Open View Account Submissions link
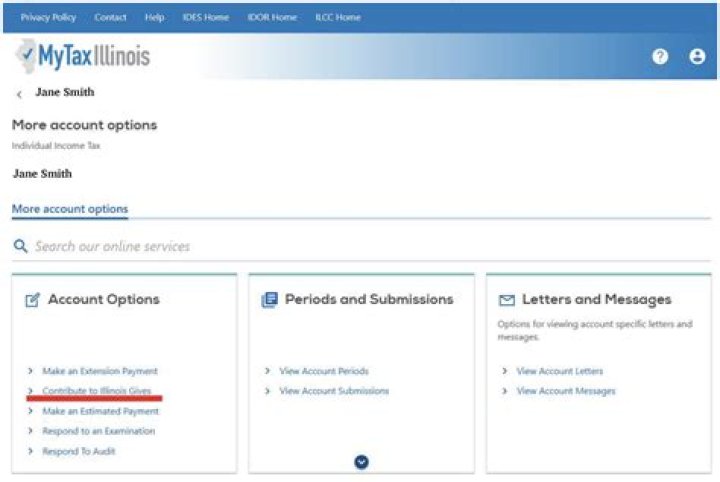 point(334,391)
